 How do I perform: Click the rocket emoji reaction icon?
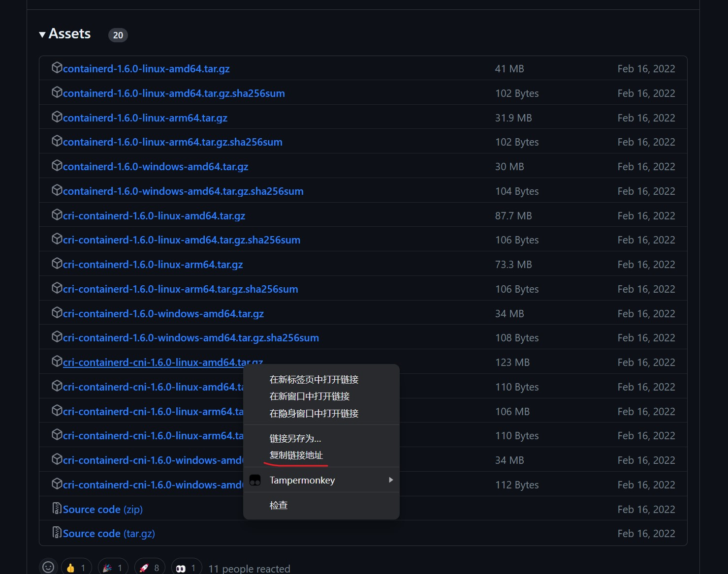click(145, 567)
